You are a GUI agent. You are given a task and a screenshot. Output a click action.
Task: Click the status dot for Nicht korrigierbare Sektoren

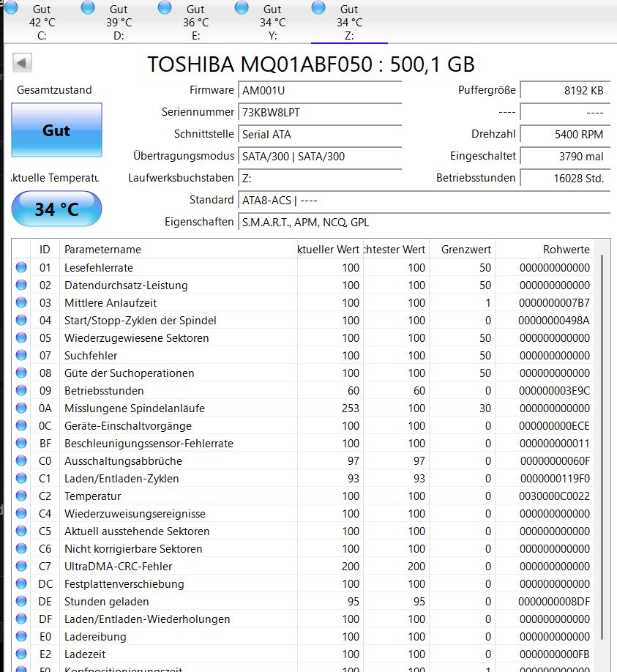(x=21, y=548)
